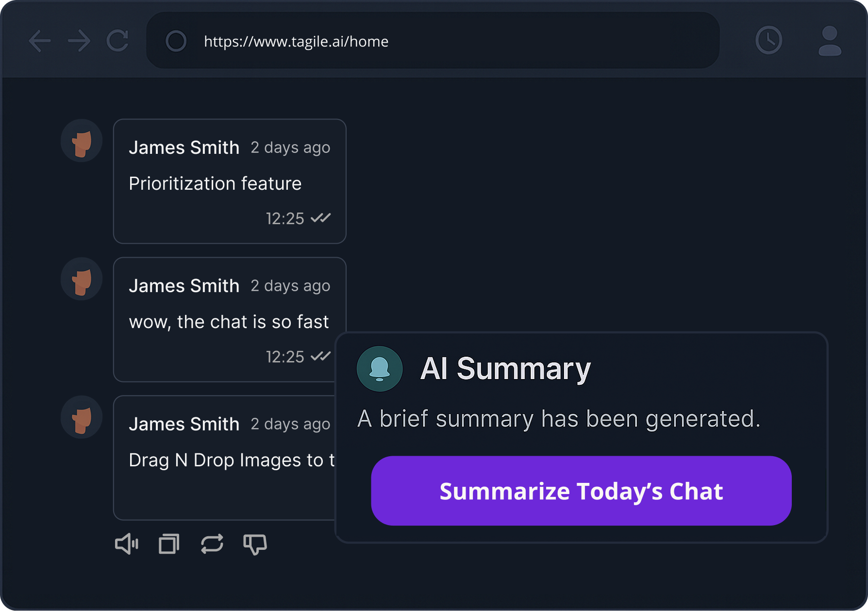
Task: Regenerate the response with the repeat icon
Action: tap(212, 544)
